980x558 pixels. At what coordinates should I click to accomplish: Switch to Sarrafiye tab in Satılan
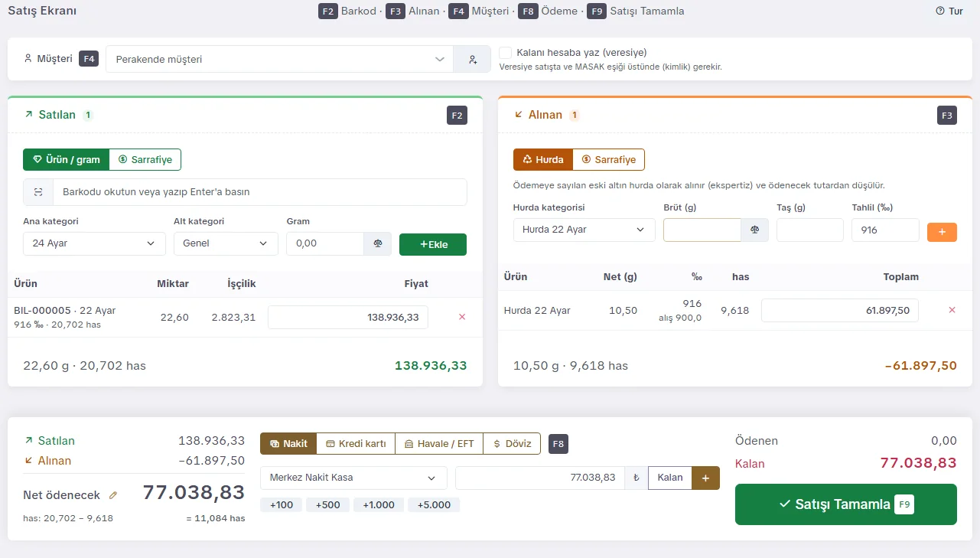pyautogui.click(x=145, y=160)
